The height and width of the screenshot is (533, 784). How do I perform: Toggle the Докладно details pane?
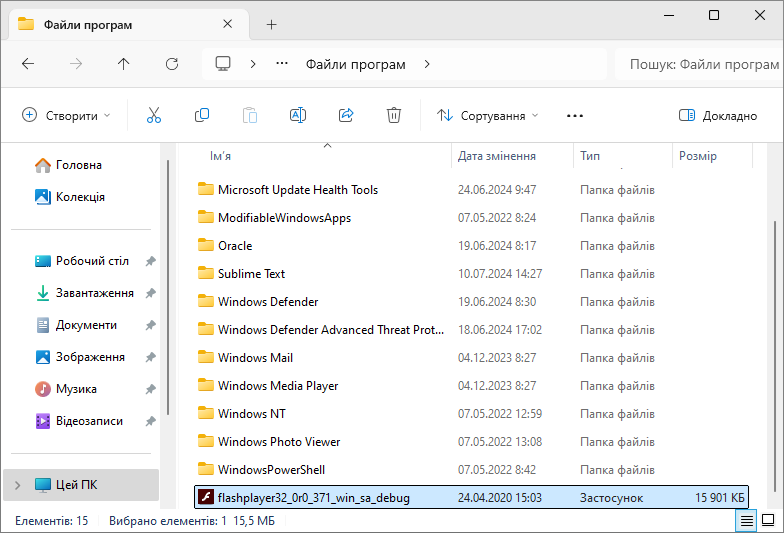(718, 116)
